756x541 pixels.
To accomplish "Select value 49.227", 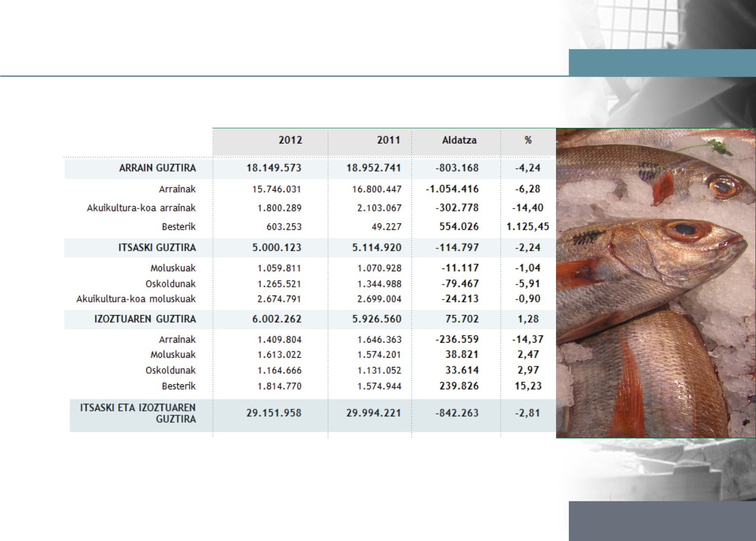I will (387, 227).
